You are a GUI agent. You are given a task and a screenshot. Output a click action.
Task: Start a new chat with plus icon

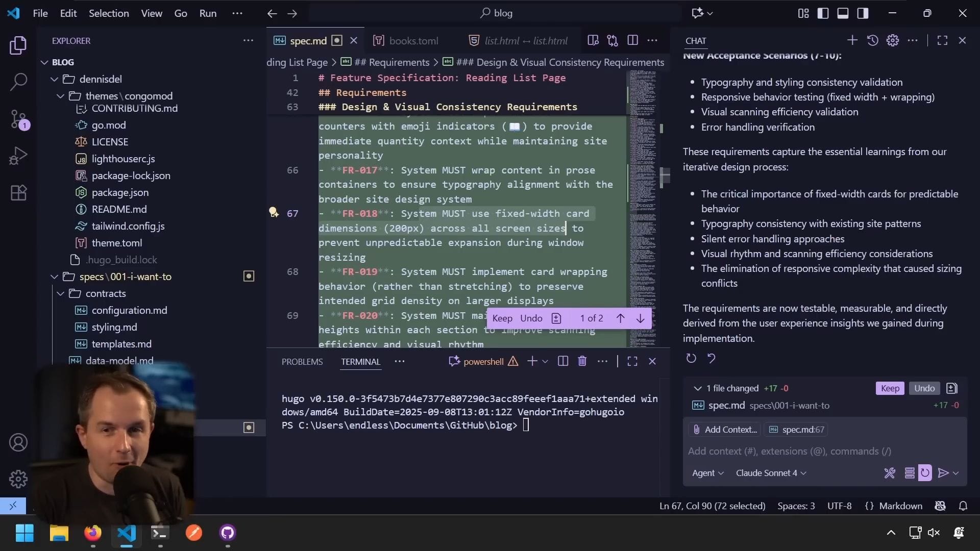pyautogui.click(x=852, y=40)
